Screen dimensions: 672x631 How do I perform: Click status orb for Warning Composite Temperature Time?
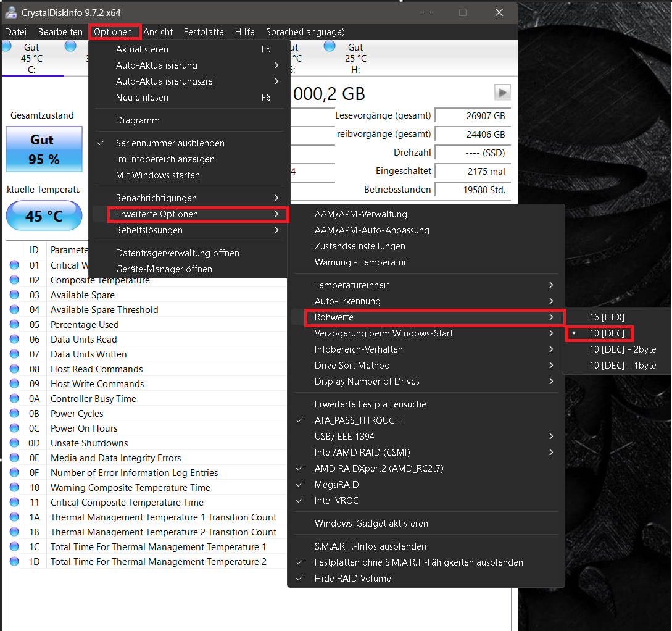(x=14, y=487)
